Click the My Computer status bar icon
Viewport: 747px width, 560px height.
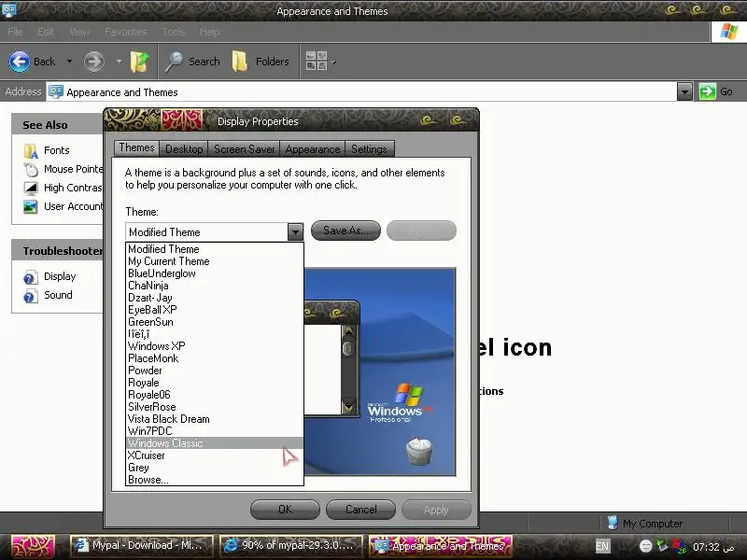point(613,523)
